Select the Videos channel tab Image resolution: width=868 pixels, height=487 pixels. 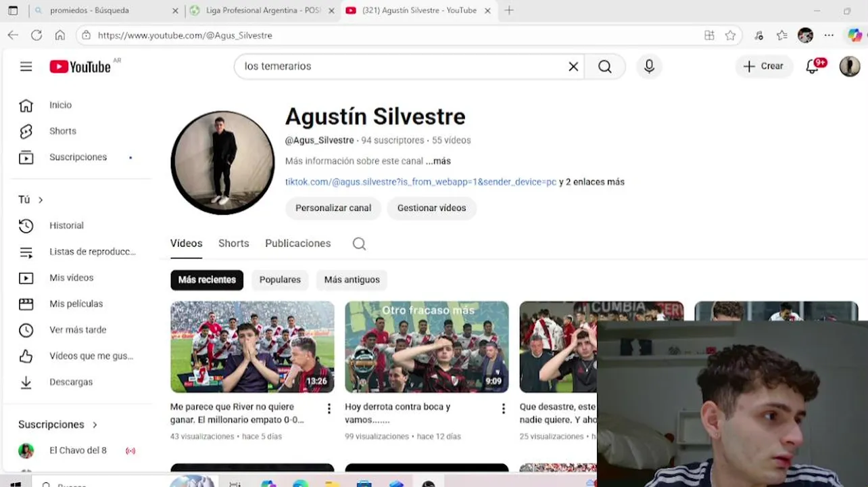coord(186,243)
